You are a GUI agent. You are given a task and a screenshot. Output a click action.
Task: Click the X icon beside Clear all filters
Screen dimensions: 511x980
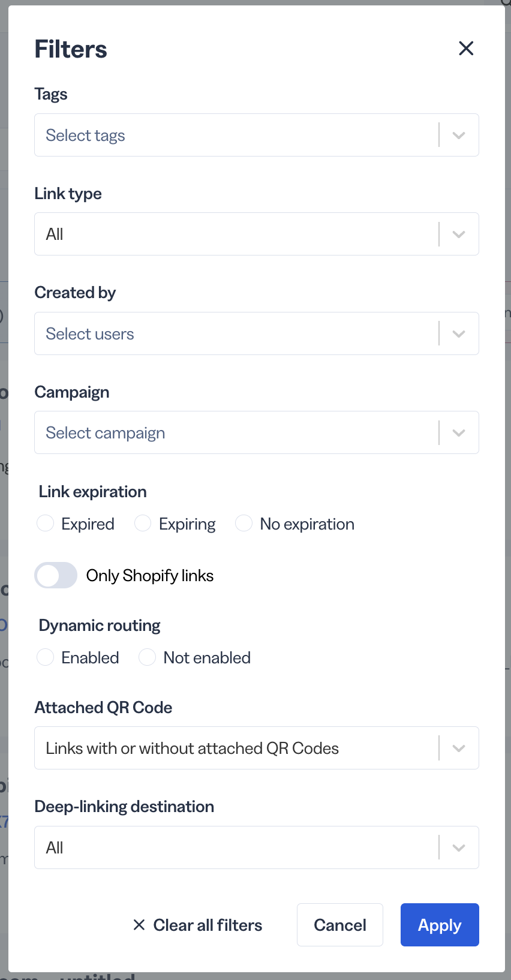pos(139,925)
